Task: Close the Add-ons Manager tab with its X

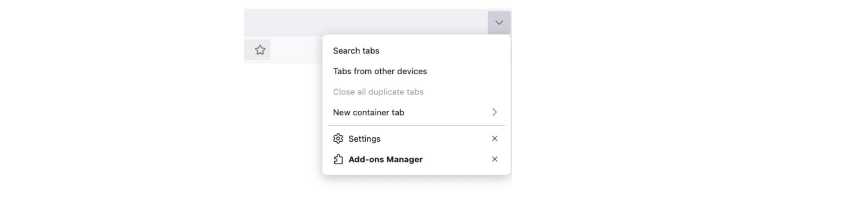Action: [x=495, y=159]
